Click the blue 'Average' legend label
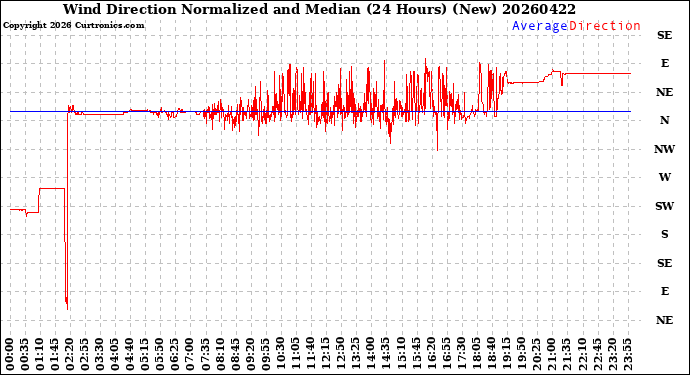 coord(540,26)
